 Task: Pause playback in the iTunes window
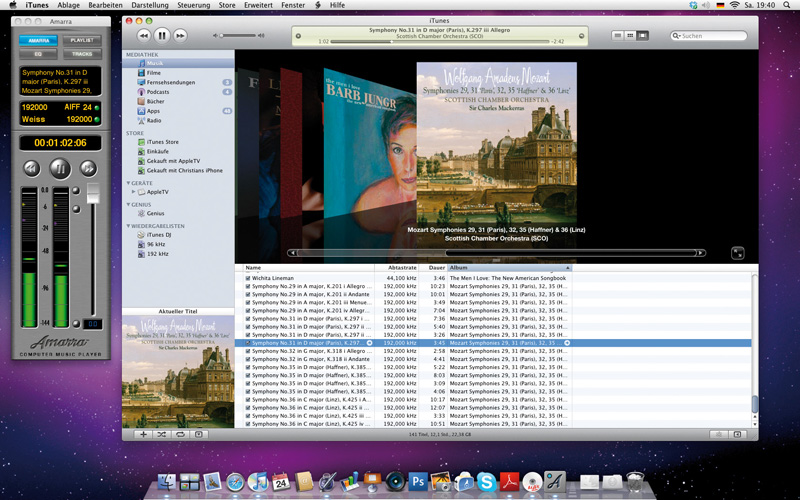(162, 36)
